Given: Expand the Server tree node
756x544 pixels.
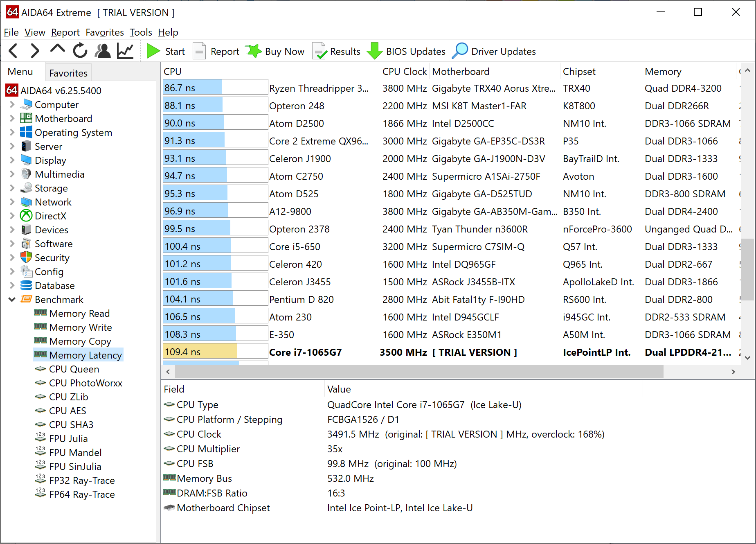Looking at the screenshot, I should click(12, 147).
